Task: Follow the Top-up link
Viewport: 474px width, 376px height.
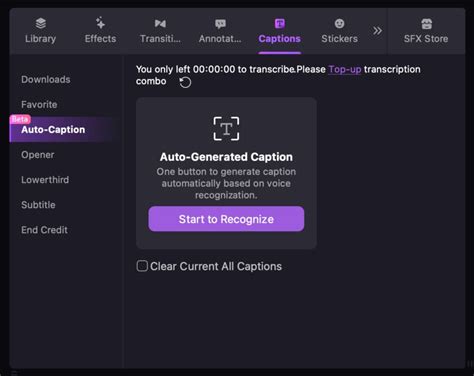Action: coord(345,69)
